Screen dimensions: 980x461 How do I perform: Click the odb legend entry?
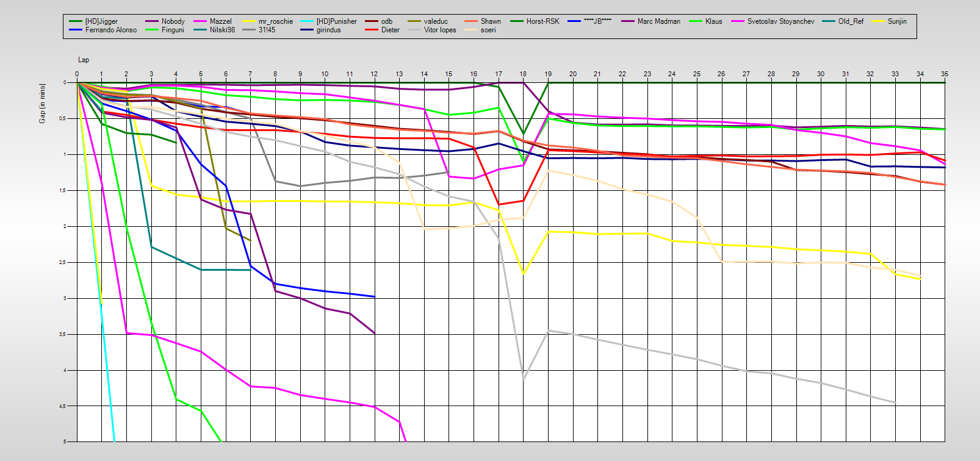click(x=386, y=21)
